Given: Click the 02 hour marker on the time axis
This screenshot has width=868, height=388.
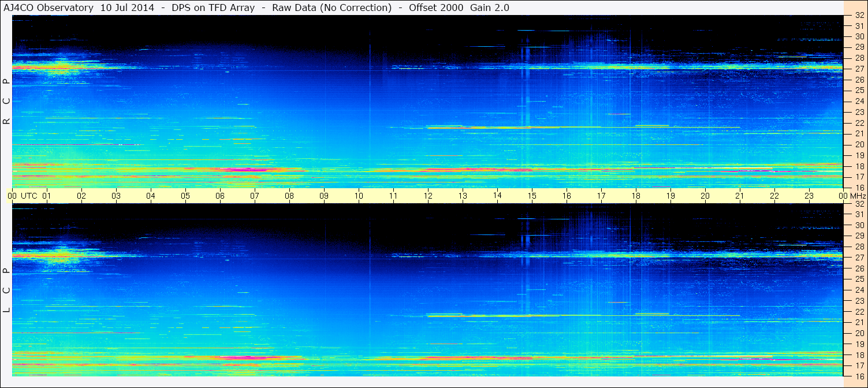Looking at the screenshot, I should tap(81, 196).
